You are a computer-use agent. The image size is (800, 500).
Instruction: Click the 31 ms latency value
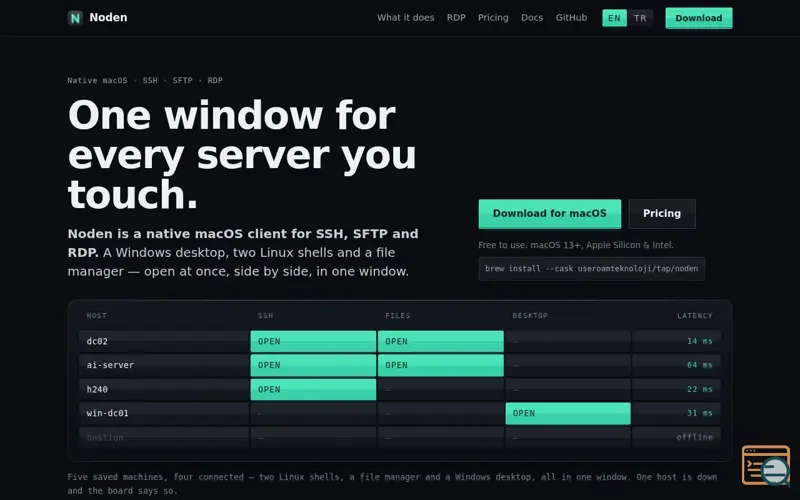pyautogui.click(x=699, y=413)
